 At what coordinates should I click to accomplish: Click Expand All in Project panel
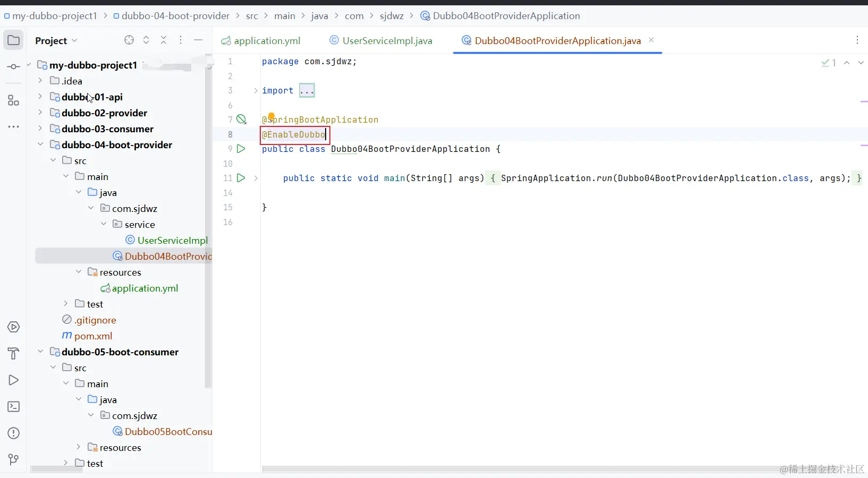(146, 40)
